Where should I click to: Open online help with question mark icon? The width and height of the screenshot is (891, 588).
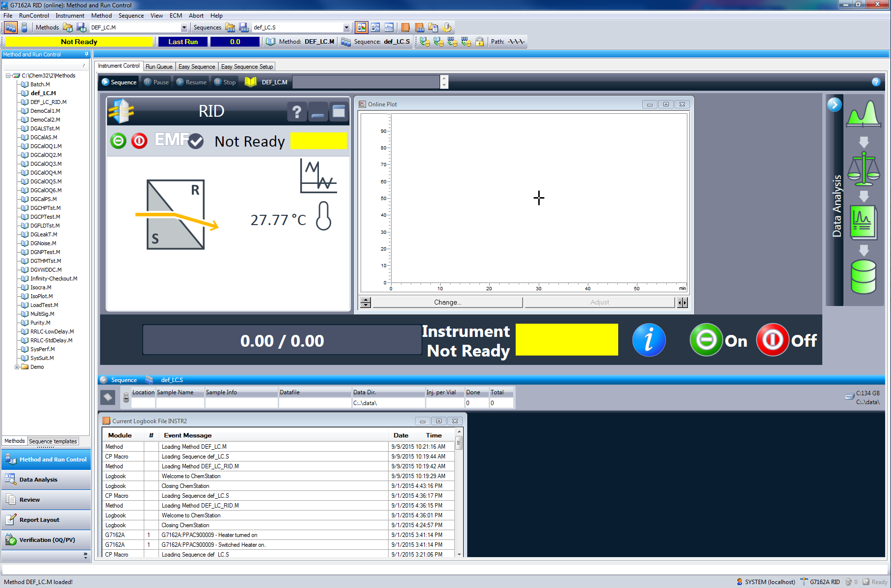pos(876,82)
